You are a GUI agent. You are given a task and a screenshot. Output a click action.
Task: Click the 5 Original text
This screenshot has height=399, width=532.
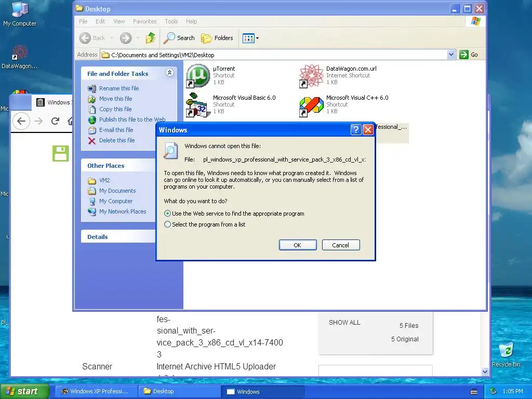pos(405,339)
